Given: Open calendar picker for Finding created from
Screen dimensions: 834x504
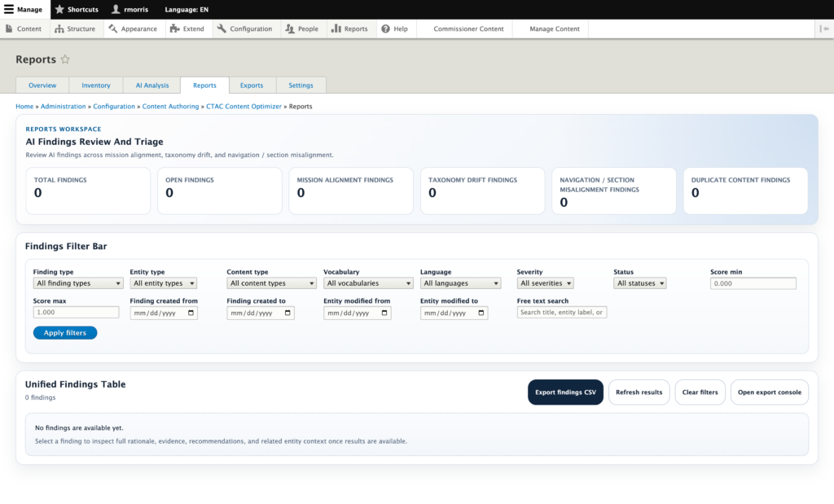Looking at the screenshot, I should pos(191,313).
